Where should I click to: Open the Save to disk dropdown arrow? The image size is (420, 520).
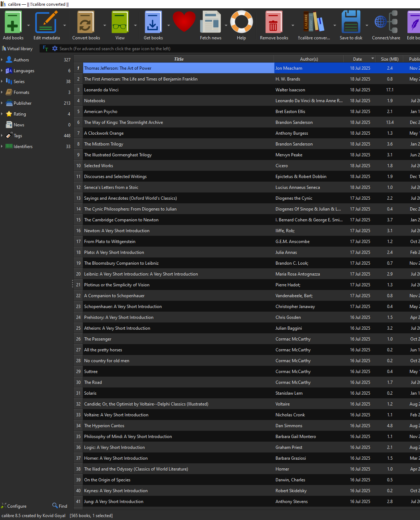coord(367,25)
